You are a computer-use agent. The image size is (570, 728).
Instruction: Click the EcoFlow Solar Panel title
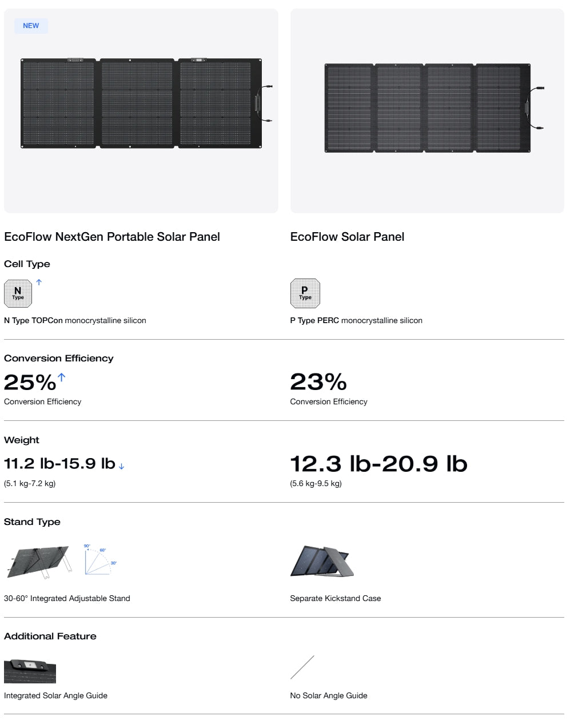(x=347, y=237)
